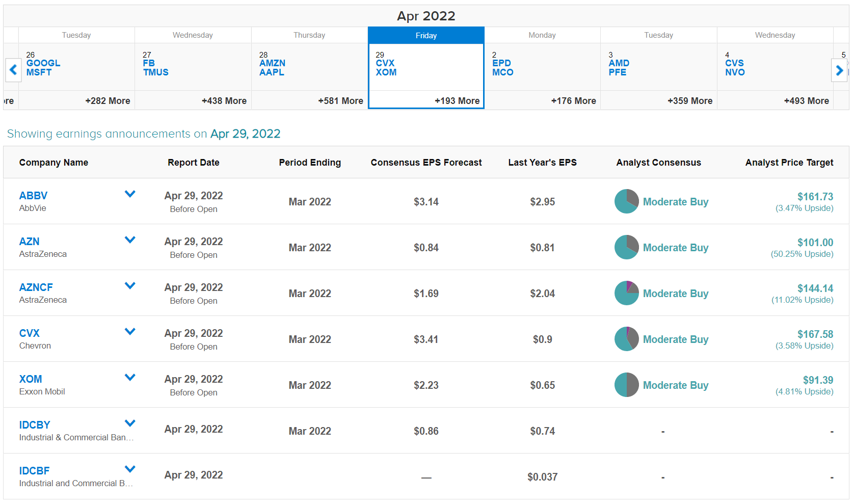853x504 pixels.
Task: Click ABBV Moderate Buy consensus label
Action: point(676,202)
